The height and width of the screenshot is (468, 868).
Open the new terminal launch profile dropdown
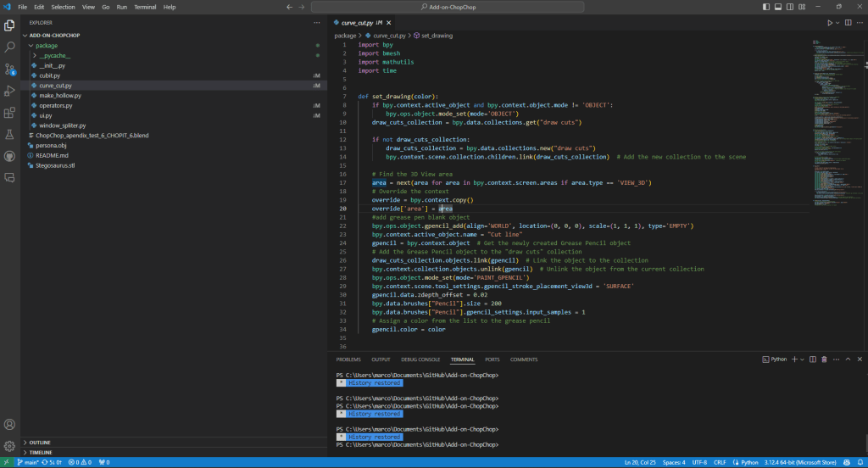click(x=804, y=359)
